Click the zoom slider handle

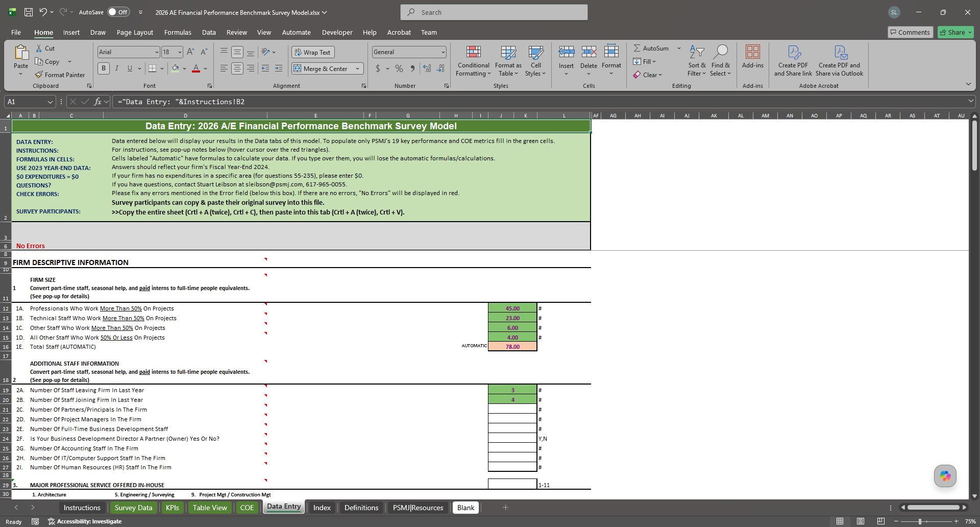920,521
